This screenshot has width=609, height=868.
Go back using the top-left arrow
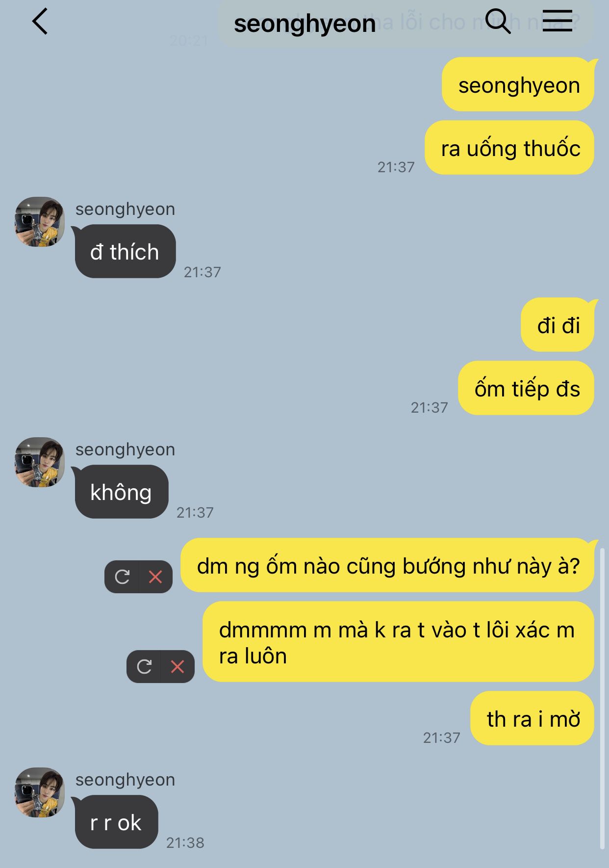click(40, 22)
